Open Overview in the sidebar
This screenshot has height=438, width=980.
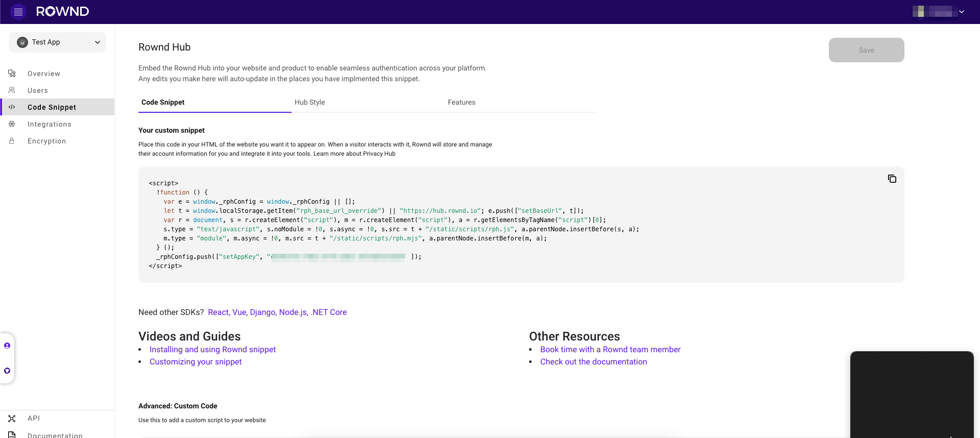[x=57, y=74]
